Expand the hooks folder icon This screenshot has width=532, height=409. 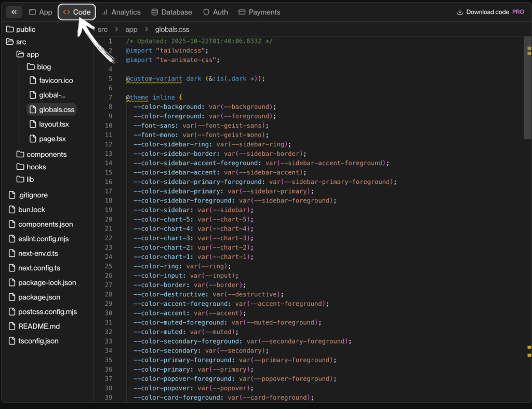tap(20, 167)
